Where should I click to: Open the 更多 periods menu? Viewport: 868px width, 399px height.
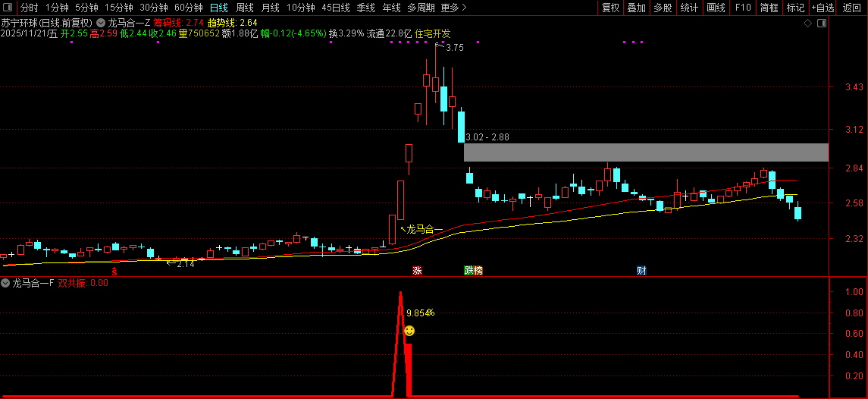coord(454,8)
